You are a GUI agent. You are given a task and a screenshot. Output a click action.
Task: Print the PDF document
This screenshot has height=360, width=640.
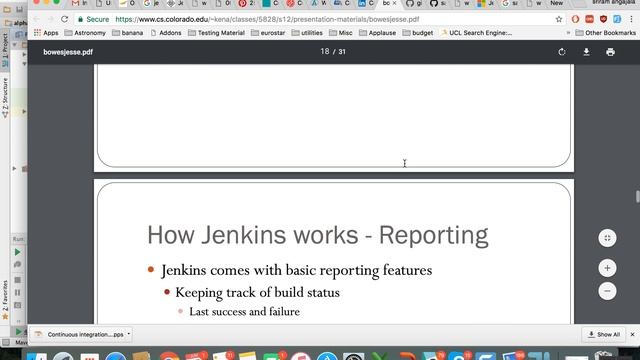pyautogui.click(x=610, y=52)
